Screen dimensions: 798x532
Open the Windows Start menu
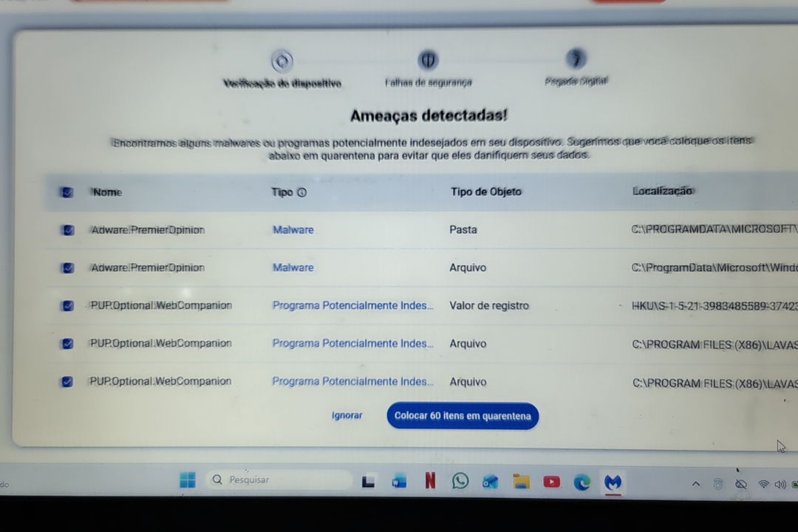(x=187, y=480)
